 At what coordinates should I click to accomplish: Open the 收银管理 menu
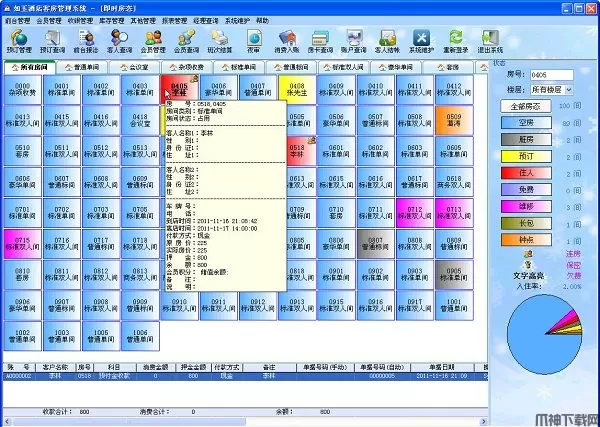tap(80, 21)
